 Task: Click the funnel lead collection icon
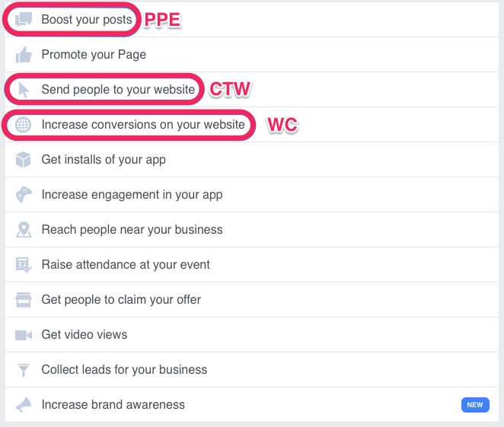click(x=24, y=370)
